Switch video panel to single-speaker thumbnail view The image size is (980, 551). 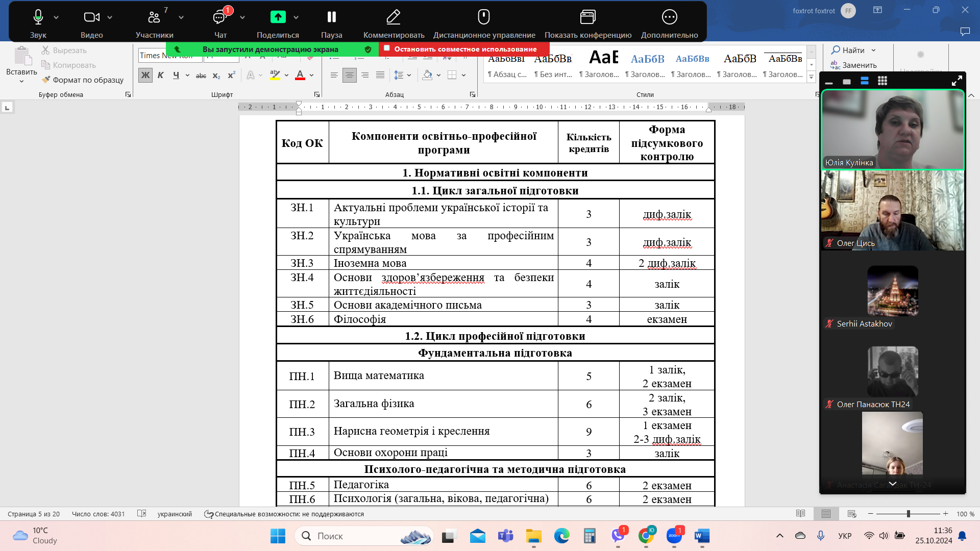point(847,81)
